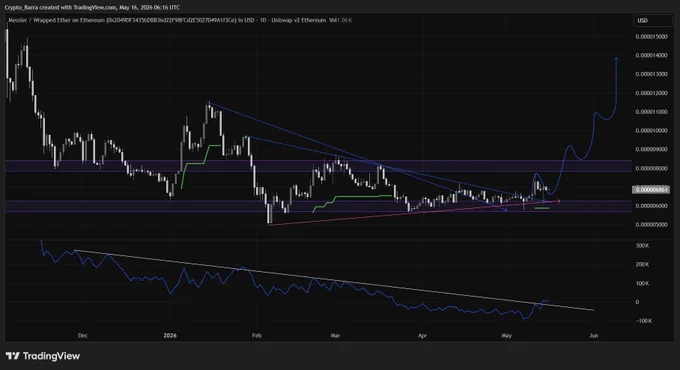
Task: Click the 0.000014000 price axis label
Action: 651,56
